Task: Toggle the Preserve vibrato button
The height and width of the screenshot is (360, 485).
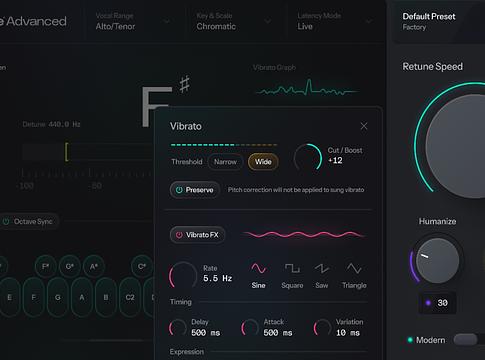Action: pyautogui.click(x=195, y=190)
